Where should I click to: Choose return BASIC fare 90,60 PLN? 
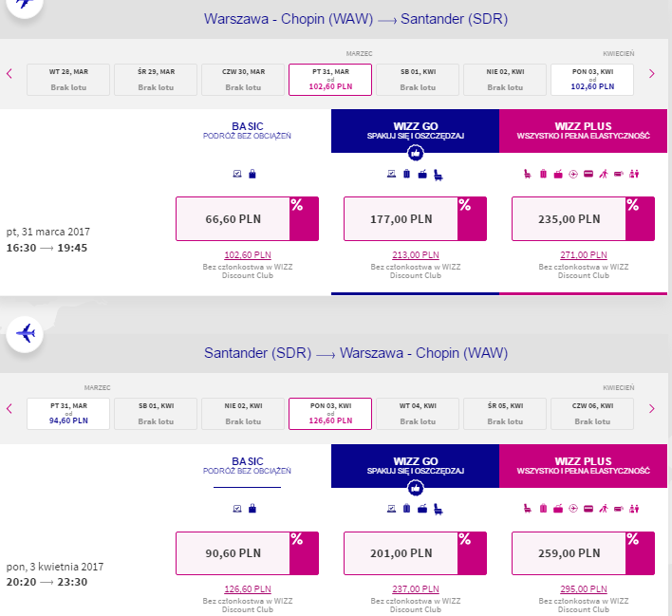click(248, 553)
